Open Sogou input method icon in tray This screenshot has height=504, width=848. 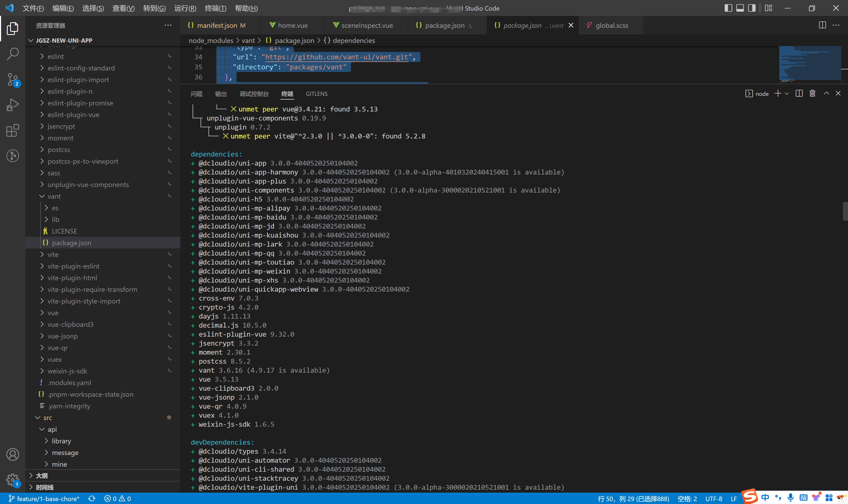click(749, 496)
